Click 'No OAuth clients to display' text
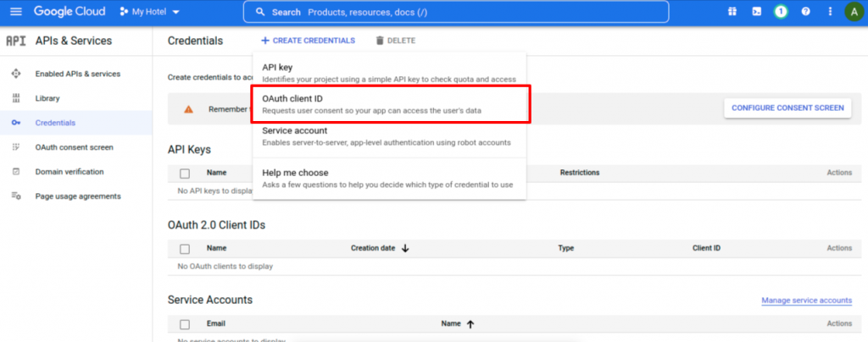The height and width of the screenshot is (342, 868). click(x=225, y=267)
